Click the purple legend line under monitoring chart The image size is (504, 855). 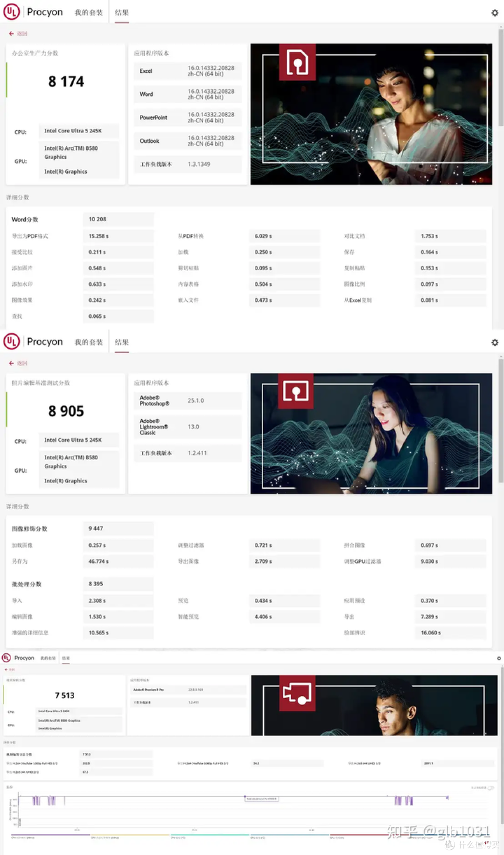coord(50,835)
